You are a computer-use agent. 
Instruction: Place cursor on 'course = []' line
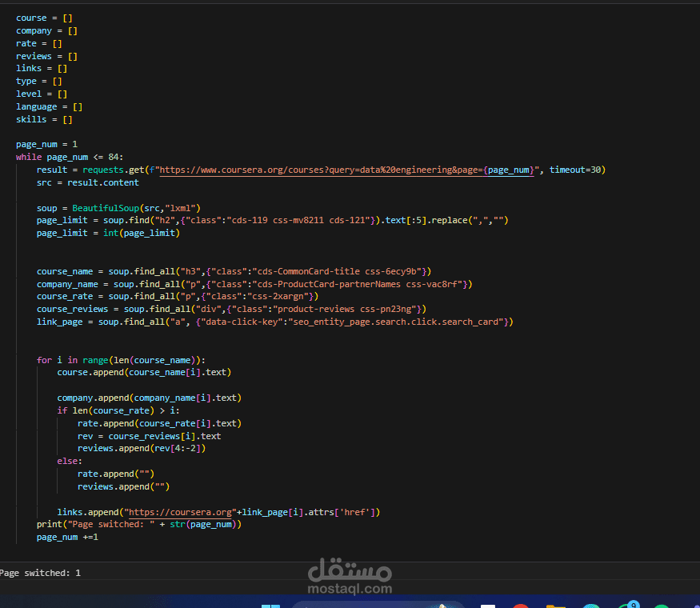point(44,18)
